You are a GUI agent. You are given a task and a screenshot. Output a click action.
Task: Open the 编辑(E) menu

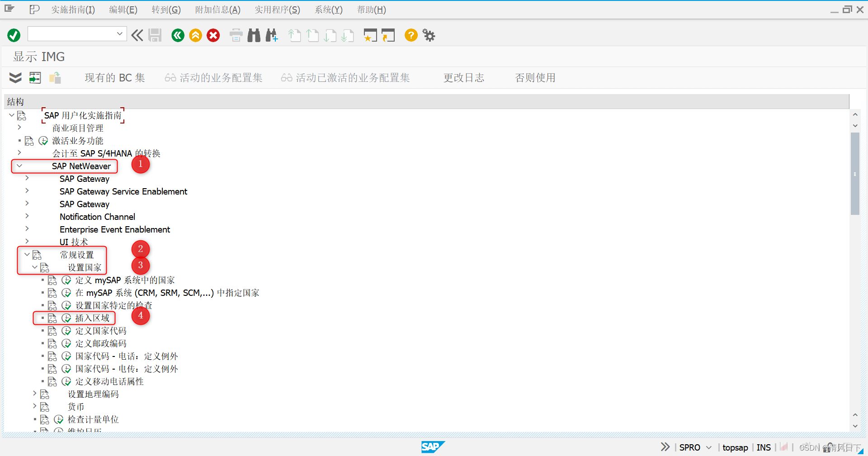123,9
